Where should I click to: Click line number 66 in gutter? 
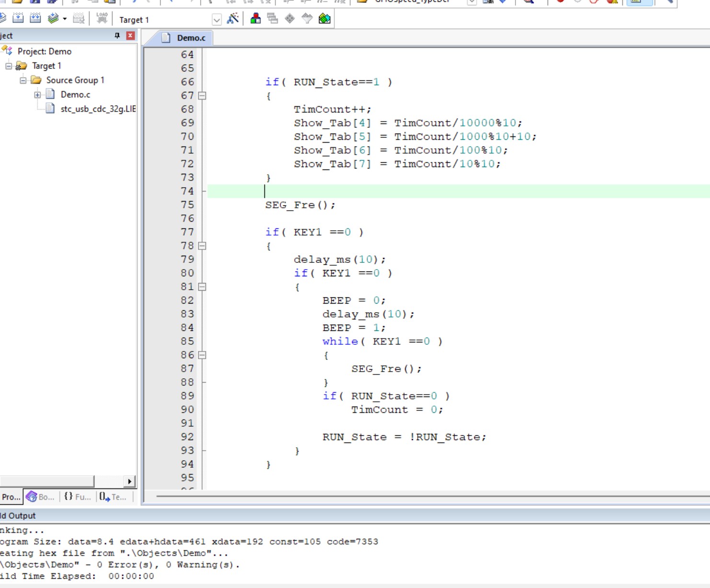tap(187, 82)
